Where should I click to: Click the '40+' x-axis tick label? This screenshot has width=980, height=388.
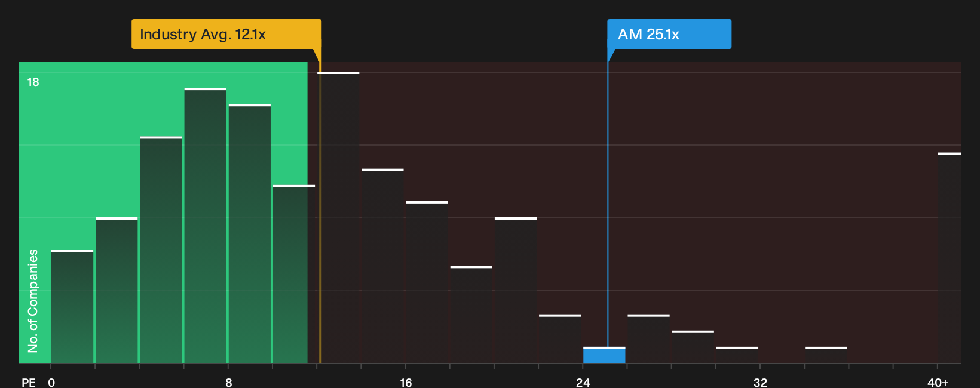pos(938,382)
